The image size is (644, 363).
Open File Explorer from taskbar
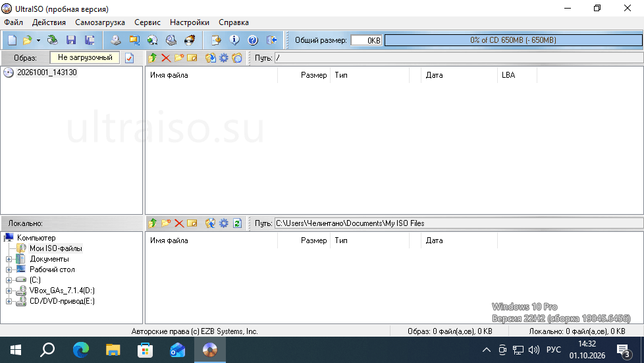[x=113, y=350]
